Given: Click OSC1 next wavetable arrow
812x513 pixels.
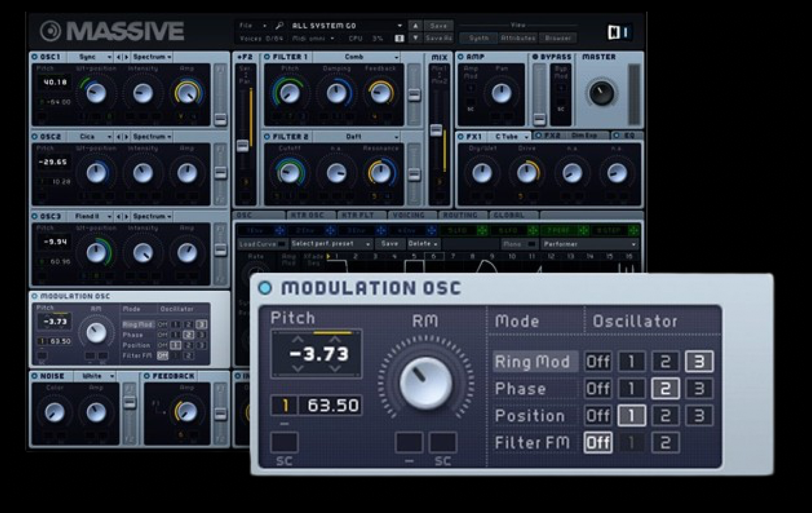Looking at the screenshot, I should tap(126, 57).
